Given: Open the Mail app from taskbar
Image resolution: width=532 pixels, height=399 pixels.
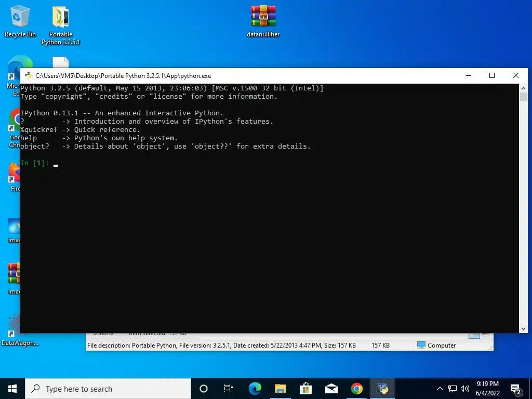Looking at the screenshot, I should point(331,389).
